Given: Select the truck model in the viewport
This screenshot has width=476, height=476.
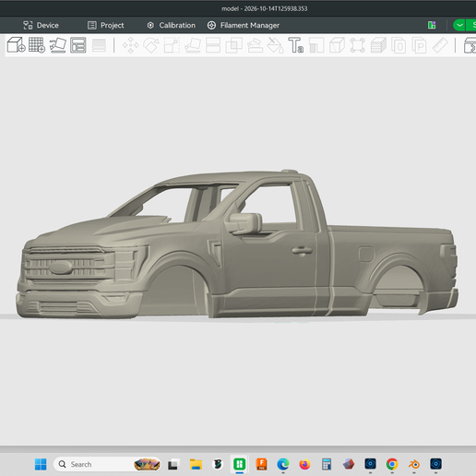Looking at the screenshot, I should (261, 261).
